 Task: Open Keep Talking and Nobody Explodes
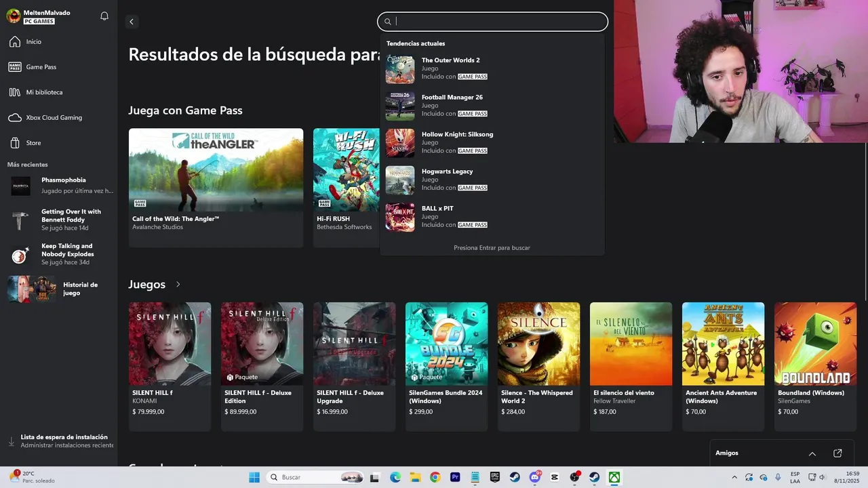(60, 254)
